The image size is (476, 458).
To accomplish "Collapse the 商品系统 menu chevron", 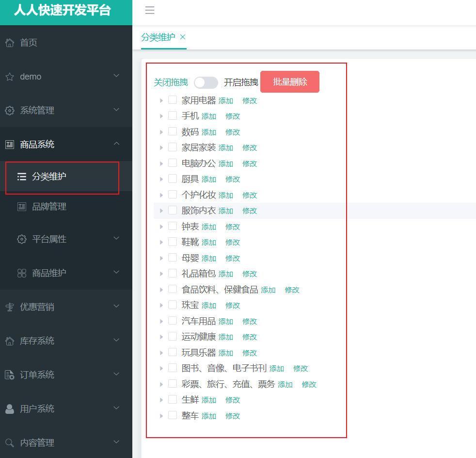I will point(116,144).
